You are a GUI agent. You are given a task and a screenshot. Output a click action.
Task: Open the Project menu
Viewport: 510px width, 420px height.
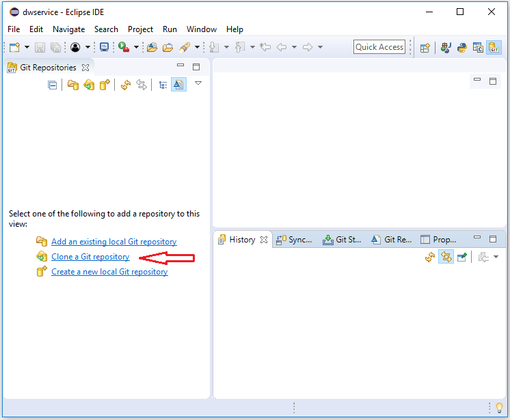pos(140,29)
